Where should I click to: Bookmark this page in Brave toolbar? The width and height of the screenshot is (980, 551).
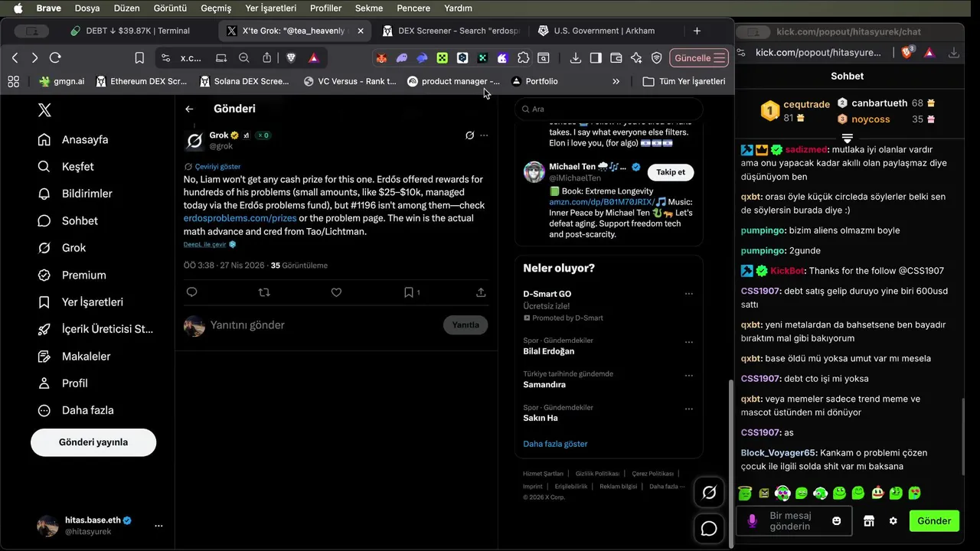coord(139,58)
